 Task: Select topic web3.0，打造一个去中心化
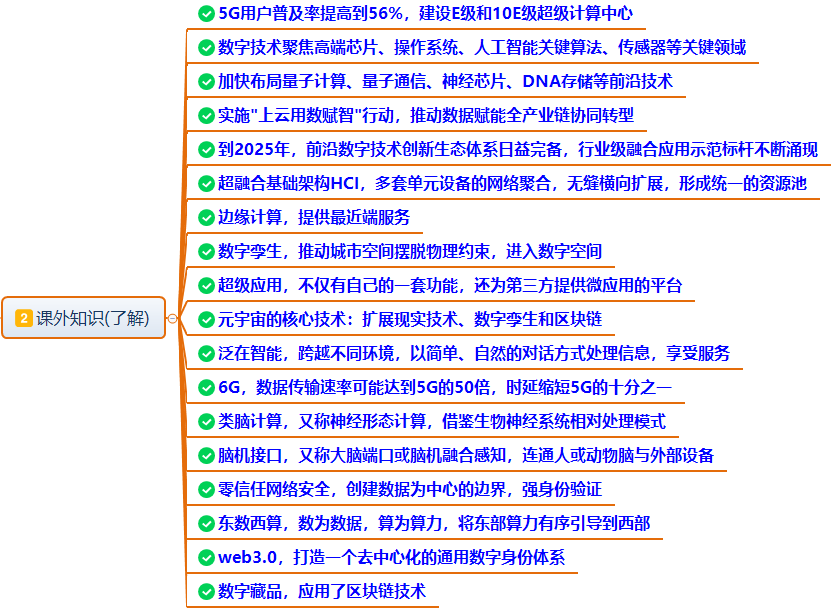tap(391, 557)
